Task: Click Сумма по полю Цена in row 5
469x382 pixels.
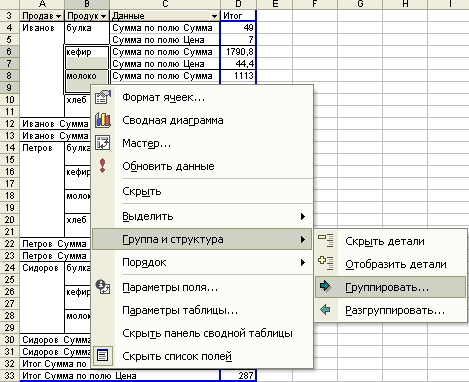Action: tap(165, 40)
